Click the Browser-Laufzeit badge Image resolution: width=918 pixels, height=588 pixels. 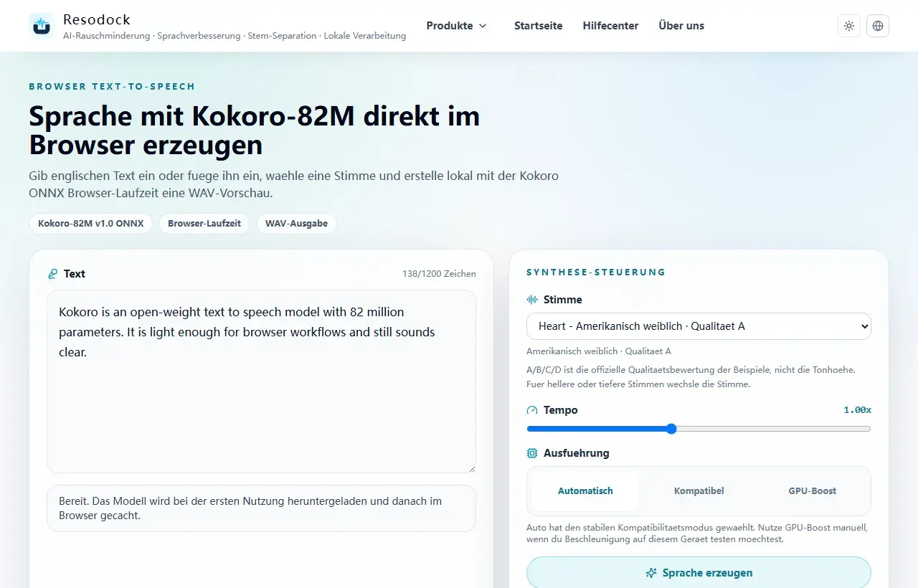pyautogui.click(x=204, y=224)
